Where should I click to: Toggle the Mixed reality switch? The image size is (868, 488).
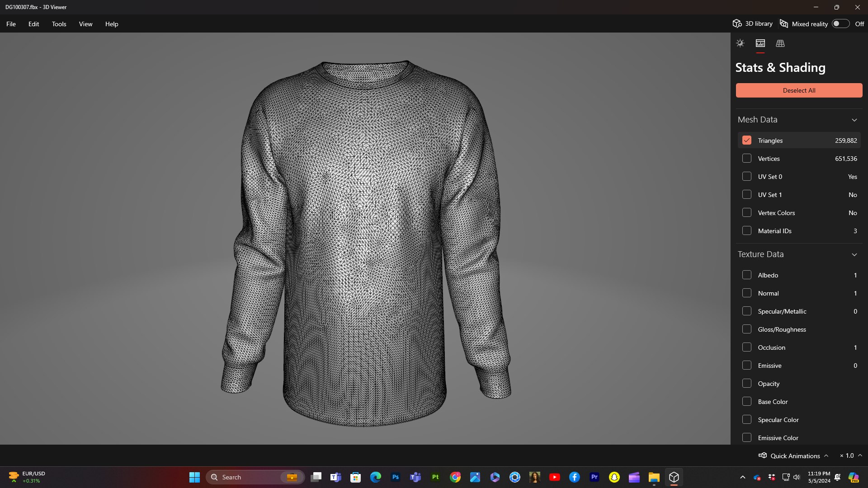pyautogui.click(x=840, y=23)
